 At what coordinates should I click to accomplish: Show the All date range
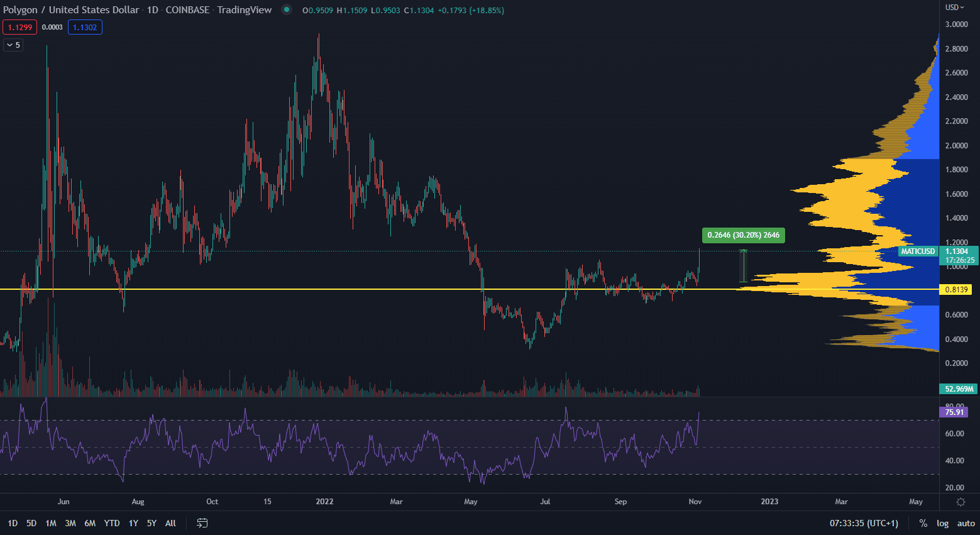170,523
